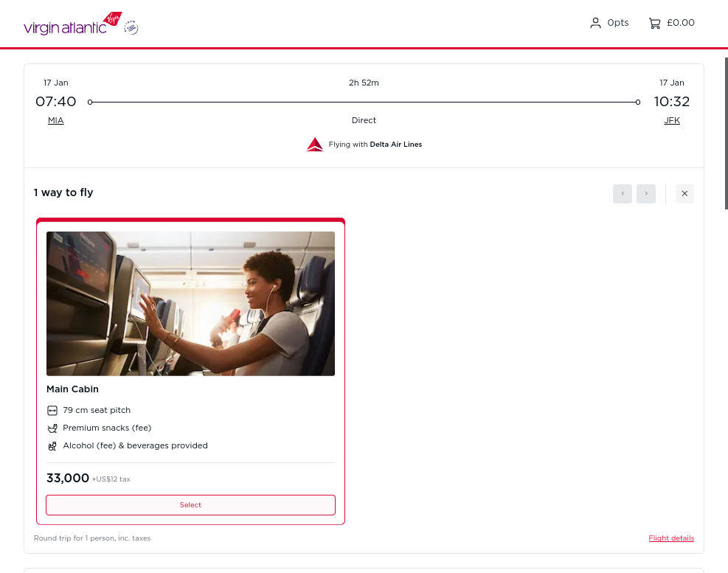Click the MIA airport code link
Screen dimensions: 728x573
point(56,120)
